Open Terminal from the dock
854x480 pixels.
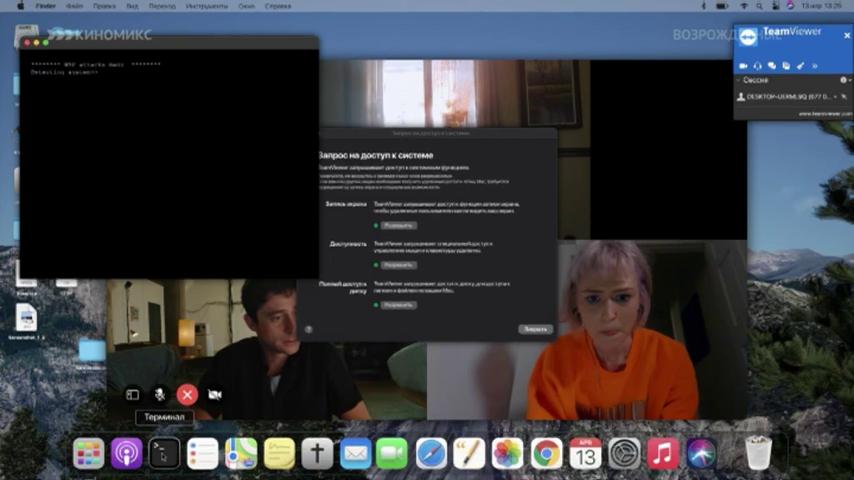(164, 453)
